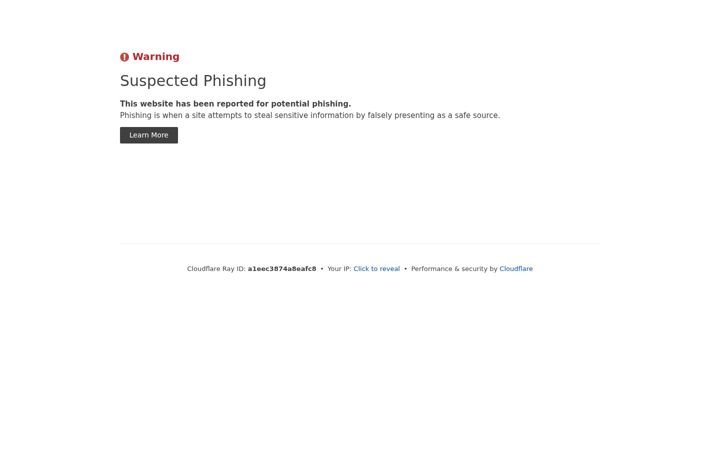Click the horizontal divider line above footer
This screenshot has height=450, width=720.
pos(360,244)
